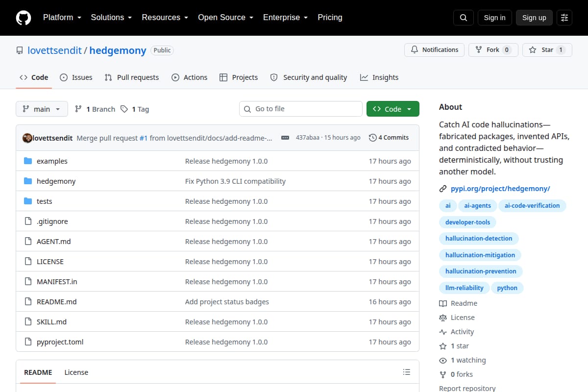Click the eye icon beside 1 watching
The height and width of the screenshot is (392, 588).
tap(443, 360)
